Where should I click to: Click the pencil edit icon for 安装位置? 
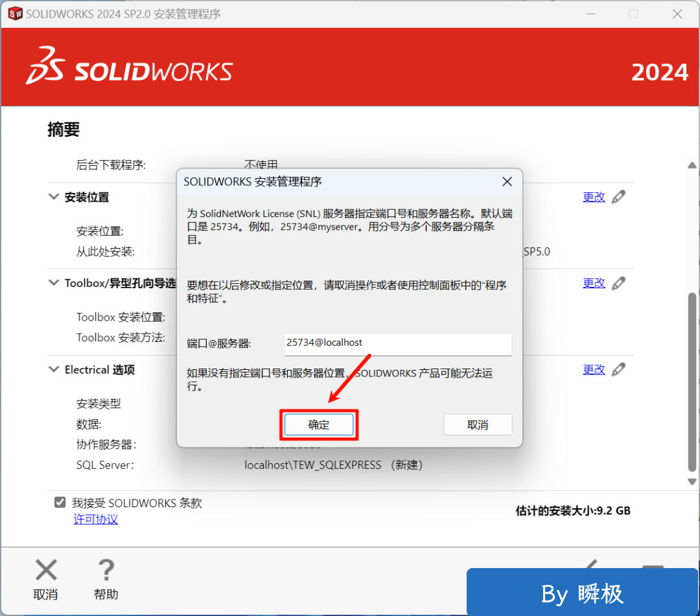point(618,197)
